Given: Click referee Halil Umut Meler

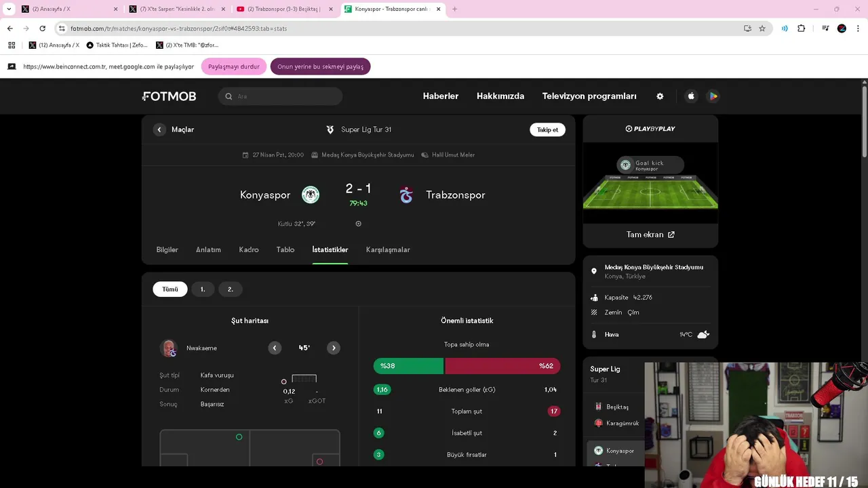Looking at the screenshot, I should click(x=448, y=155).
